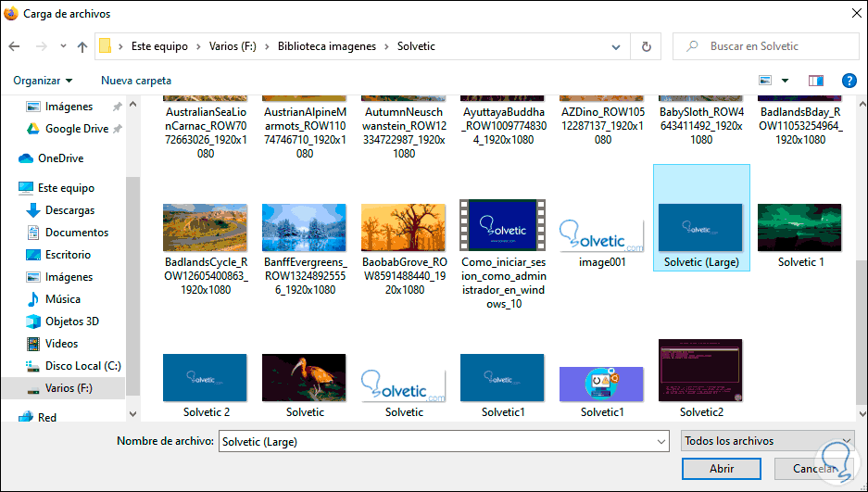The height and width of the screenshot is (492, 868).
Task: Select the Solvetic ibis bird thumbnail
Action: (305, 377)
